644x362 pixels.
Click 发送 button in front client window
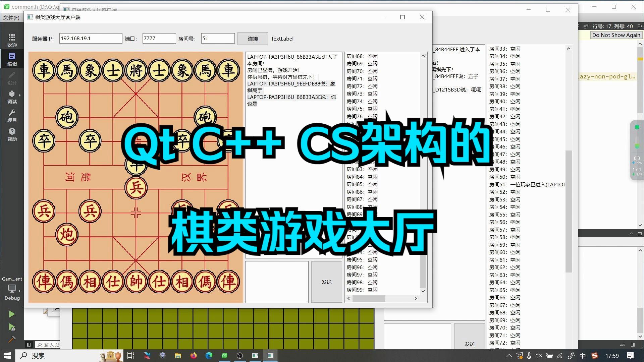327,282
